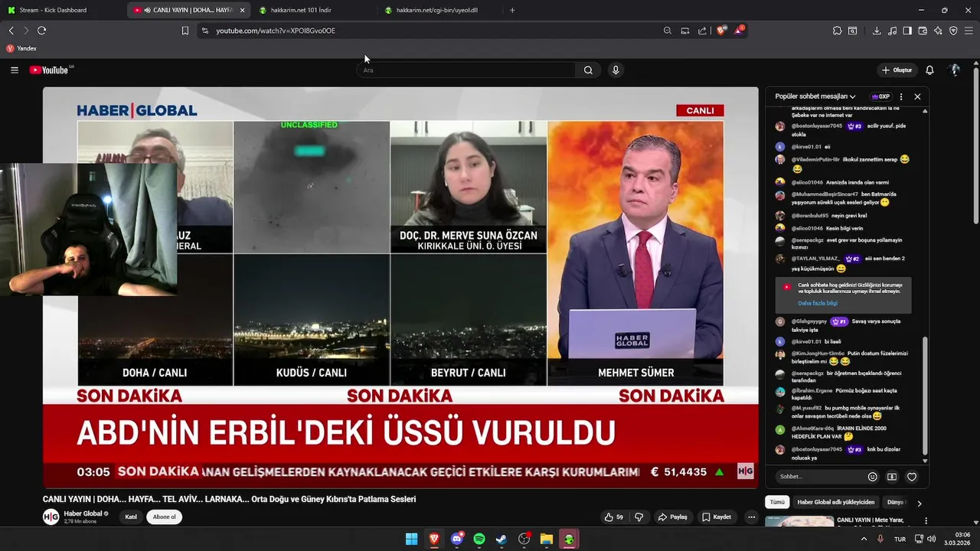Open File Explorer from the taskbar
The height and width of the screenshot is (551, 980).
coord(547,539)
